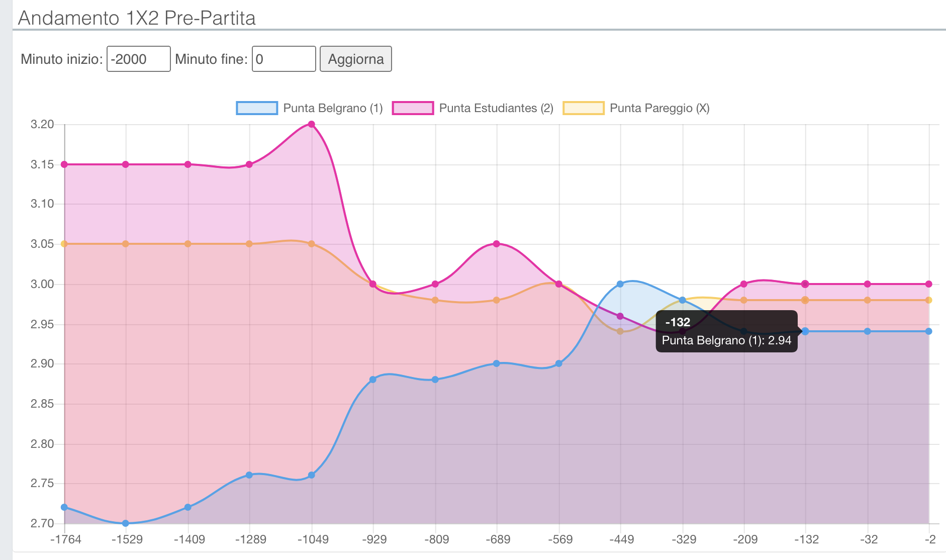Click the Estudiantes point at -689
Screen dimensions: 946x560
tap(497, 244)
